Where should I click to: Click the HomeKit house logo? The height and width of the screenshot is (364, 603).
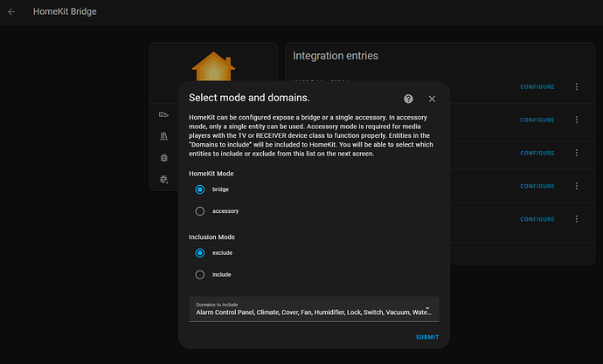pyautogui.click(x=213, y=66)
